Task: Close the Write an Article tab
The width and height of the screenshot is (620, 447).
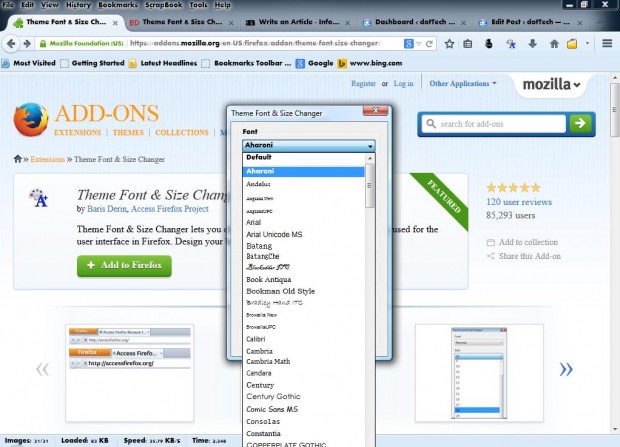Action: [347, 23]
